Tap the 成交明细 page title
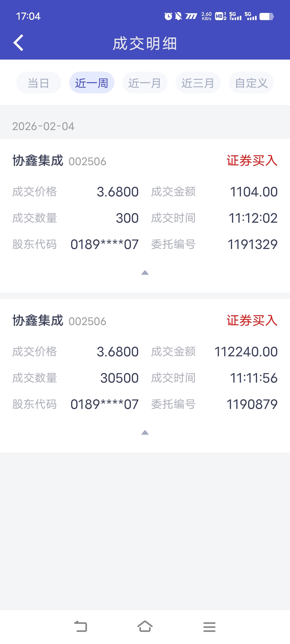 tap(145, 43)
